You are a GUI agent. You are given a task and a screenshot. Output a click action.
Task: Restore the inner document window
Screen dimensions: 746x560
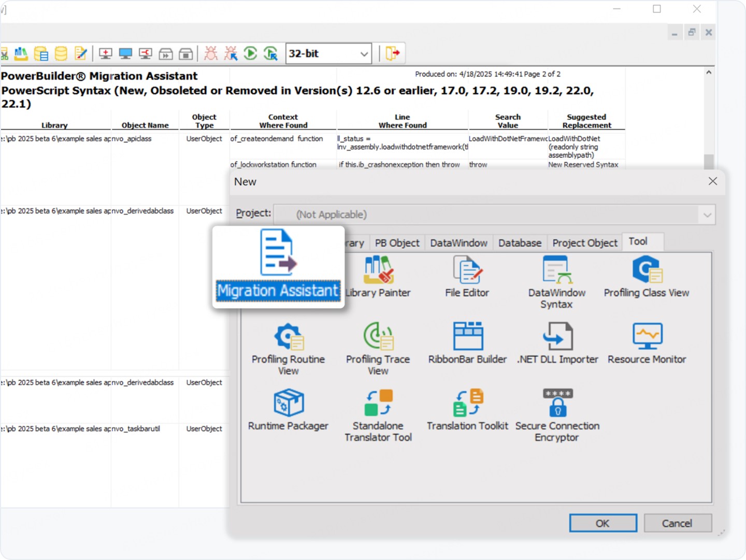coord(692,33)
